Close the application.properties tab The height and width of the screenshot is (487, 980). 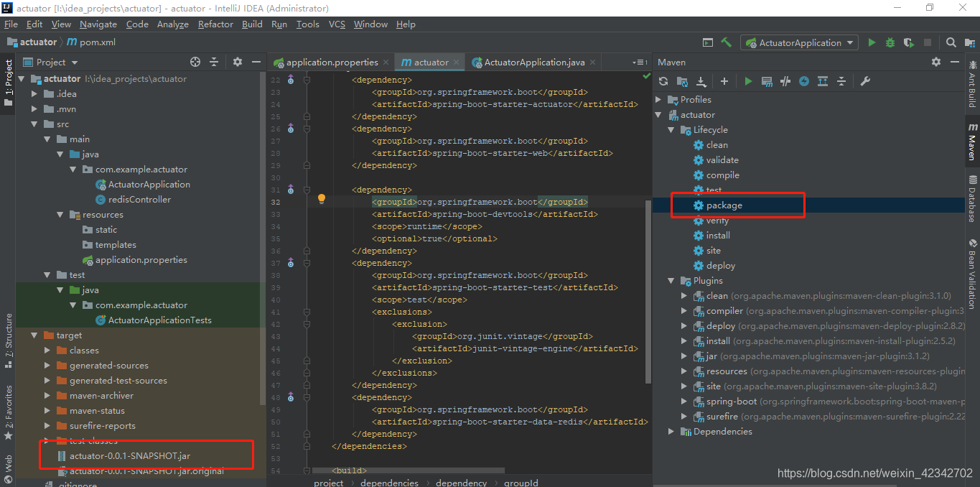[x=386, y=62]
